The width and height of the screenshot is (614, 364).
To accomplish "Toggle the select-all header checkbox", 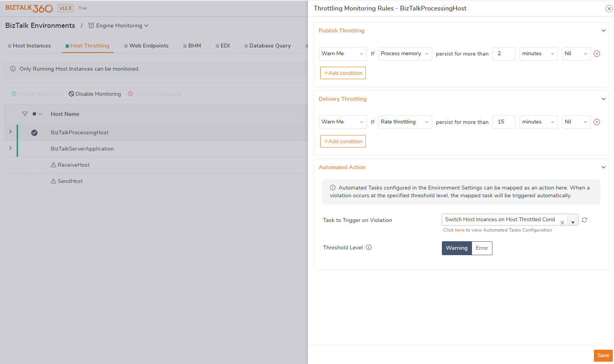I will pyautogui.click(x=34, y=114).
